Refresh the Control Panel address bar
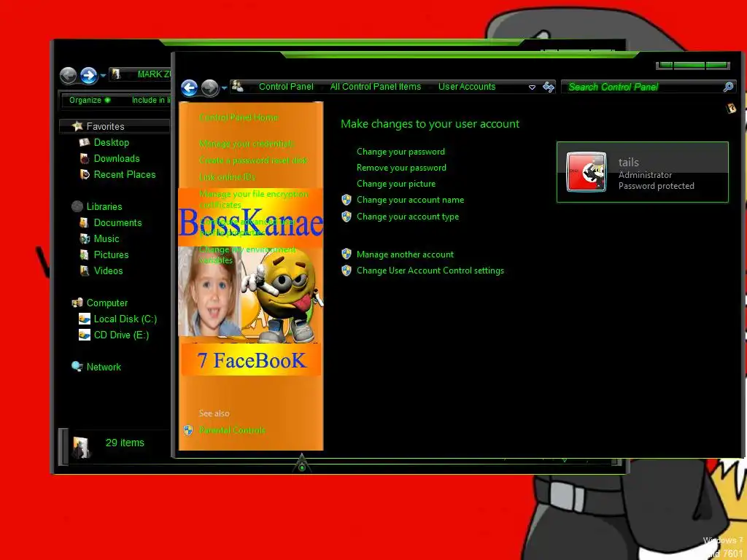The image size is (747, 560). pyautogui.click(x=549, y=87)
